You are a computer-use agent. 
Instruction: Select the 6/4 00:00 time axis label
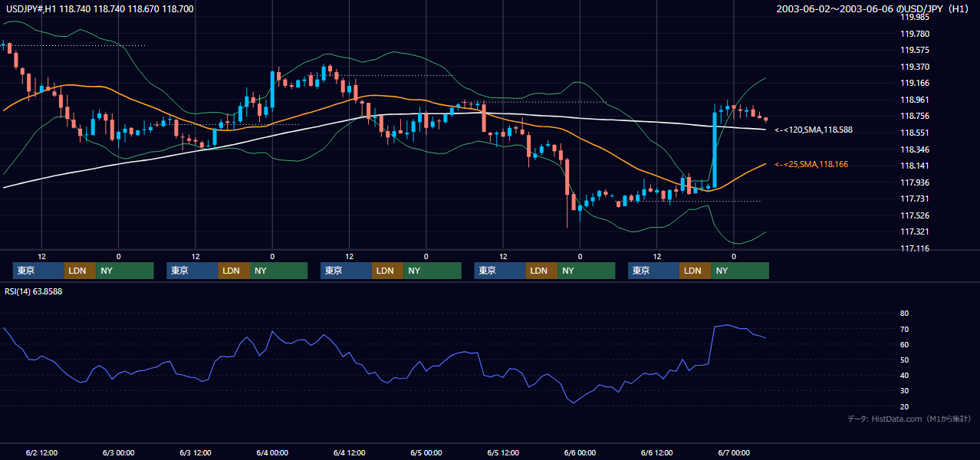(272, 452)
